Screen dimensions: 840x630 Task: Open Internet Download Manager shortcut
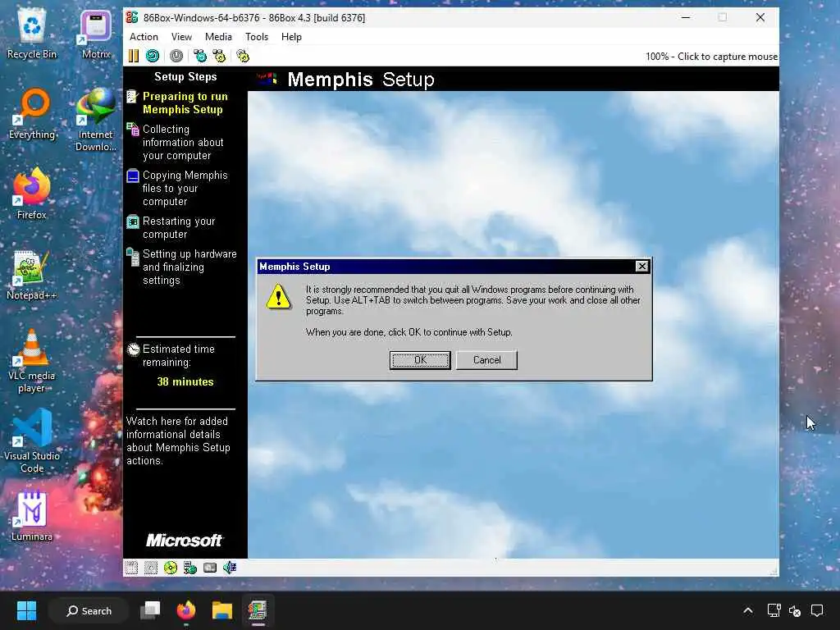[x=96, y=120]
